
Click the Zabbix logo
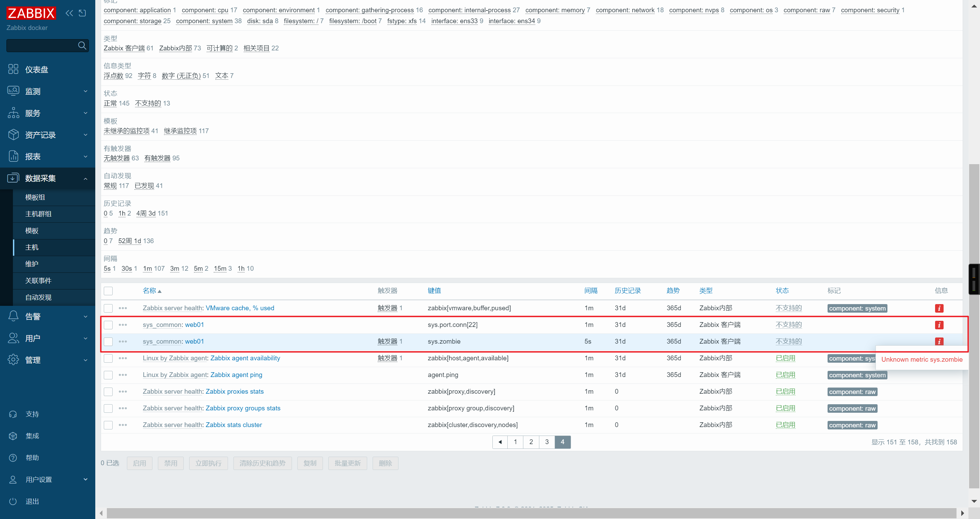tap(31, 13)
